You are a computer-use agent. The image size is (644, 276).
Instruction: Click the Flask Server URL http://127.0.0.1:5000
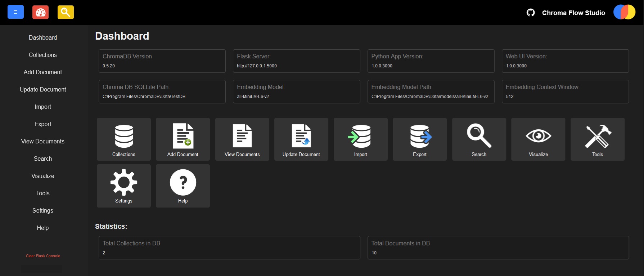pyautogui.click(x=257, y=66)
